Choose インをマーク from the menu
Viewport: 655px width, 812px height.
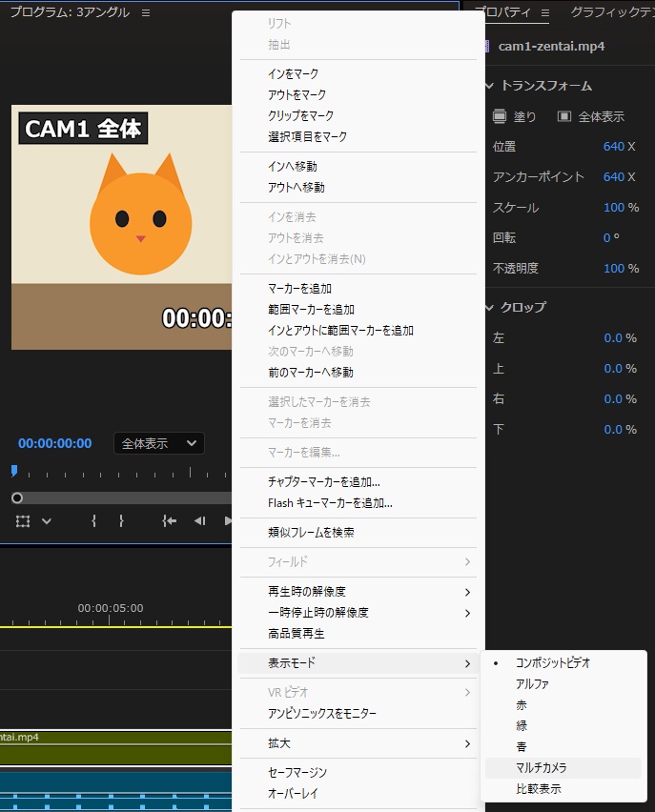358,74
